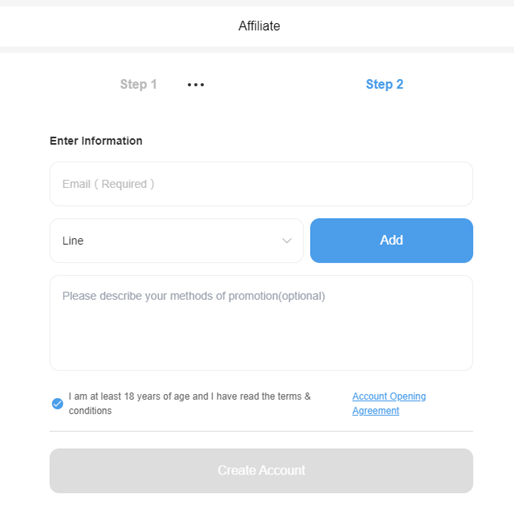Open the Account Opening Agreement link
Image resolution: width=514 pixels, height=514 pixels.
click(389, 403)
